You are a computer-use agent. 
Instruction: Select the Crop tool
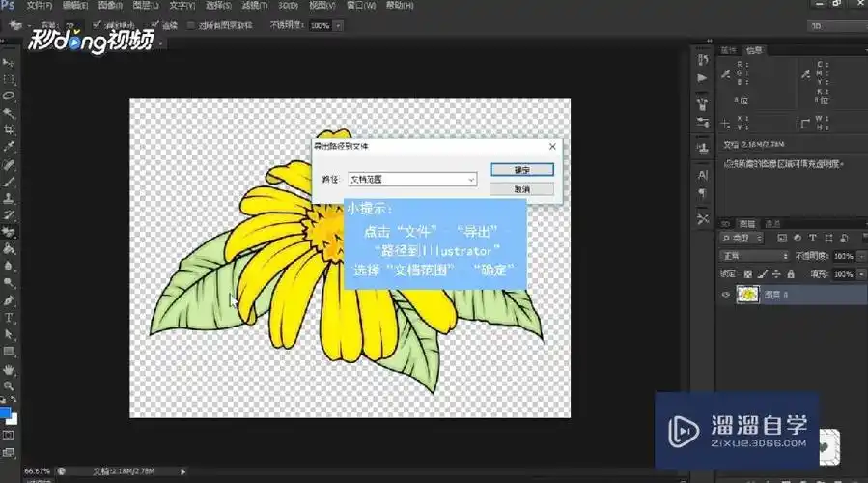pos(9,128)
